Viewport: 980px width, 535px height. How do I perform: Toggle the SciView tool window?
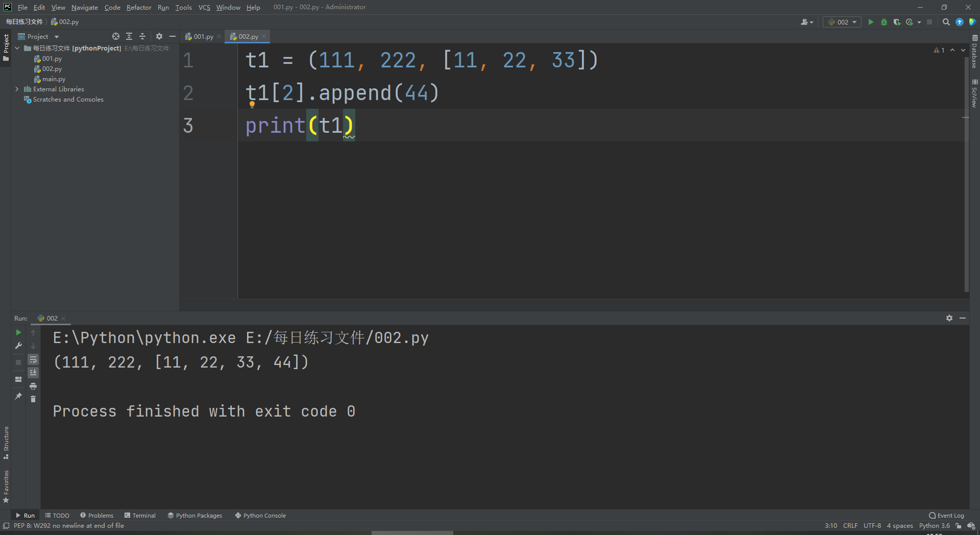coord(974,93)
